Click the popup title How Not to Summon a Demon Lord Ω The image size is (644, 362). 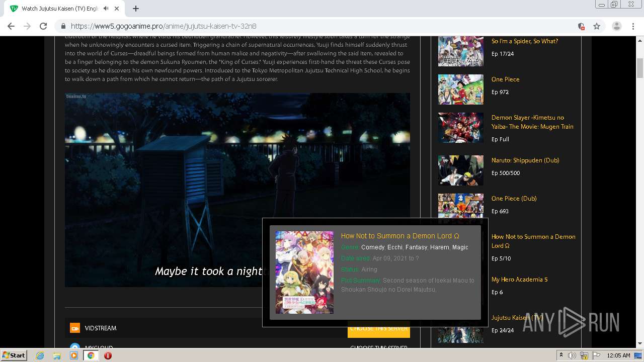coord(400,236)
